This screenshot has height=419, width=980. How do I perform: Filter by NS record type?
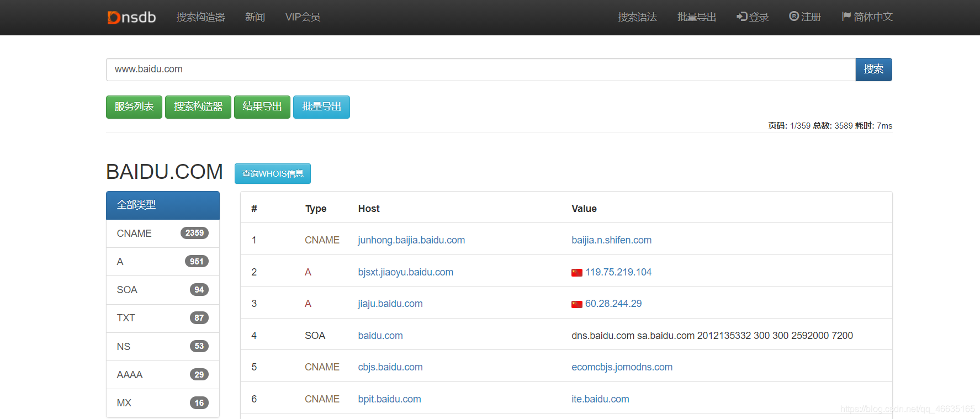[163, 347]
